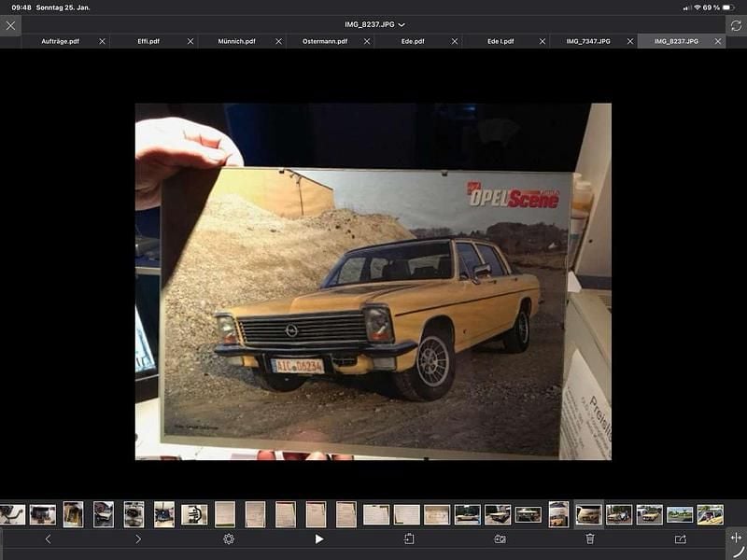Select the IMG_7347.JPG tab

coord(587,42)
